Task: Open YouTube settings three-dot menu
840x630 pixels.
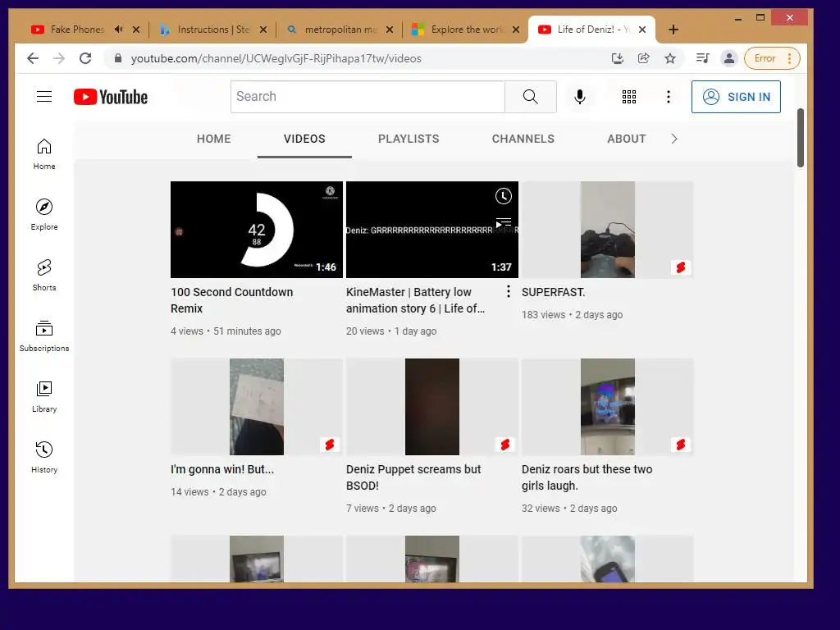Action: [668, 97]
